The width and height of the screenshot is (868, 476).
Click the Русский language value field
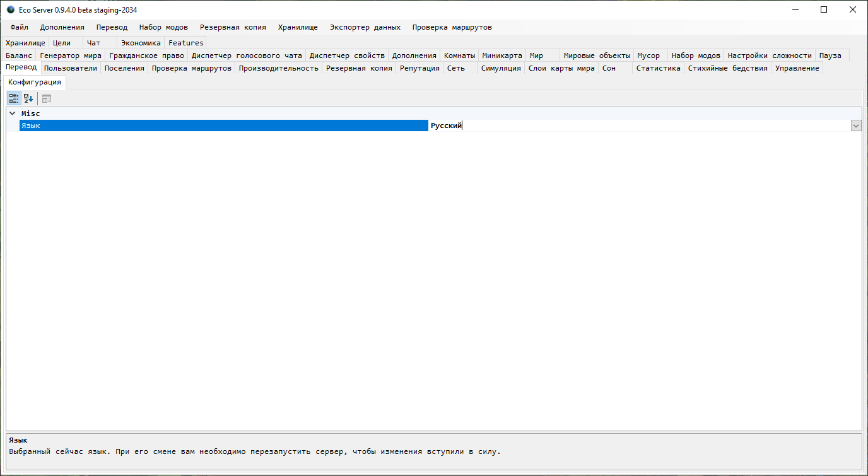(x=639, y=125)
